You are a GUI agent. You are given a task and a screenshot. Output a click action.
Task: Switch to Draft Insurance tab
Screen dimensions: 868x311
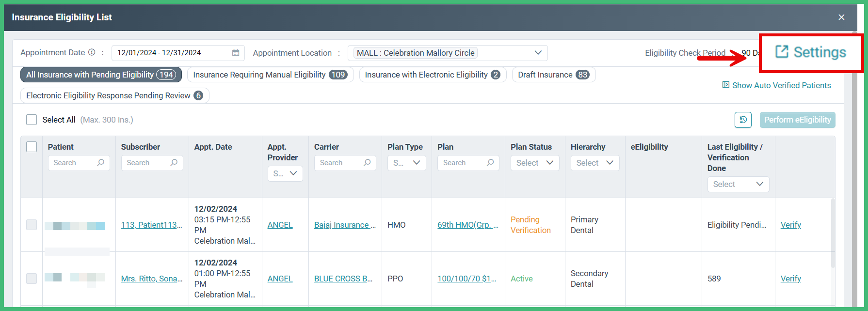tap(554, 75)
